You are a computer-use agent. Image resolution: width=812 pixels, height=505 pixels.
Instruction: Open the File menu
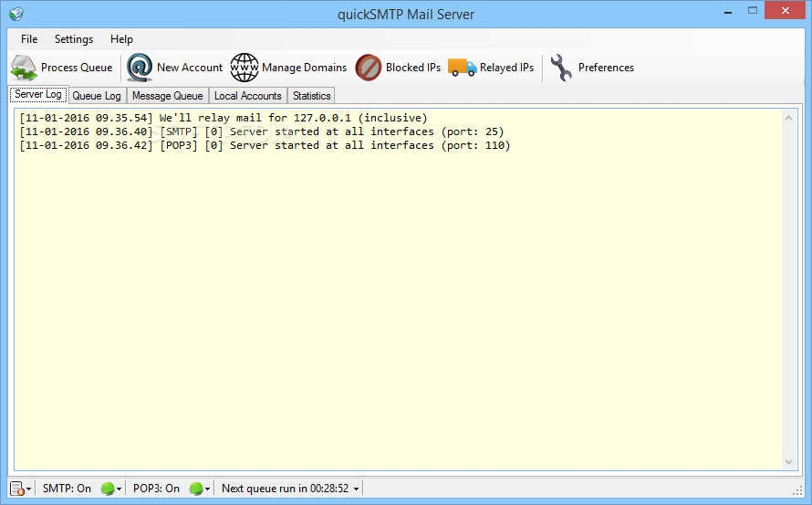[x=29, y=39]
